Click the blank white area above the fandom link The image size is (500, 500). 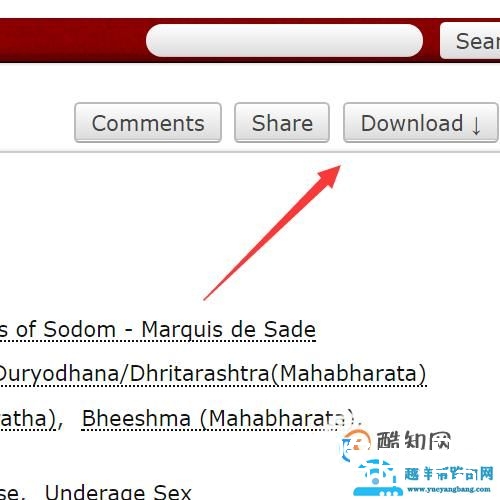point(100,233)
